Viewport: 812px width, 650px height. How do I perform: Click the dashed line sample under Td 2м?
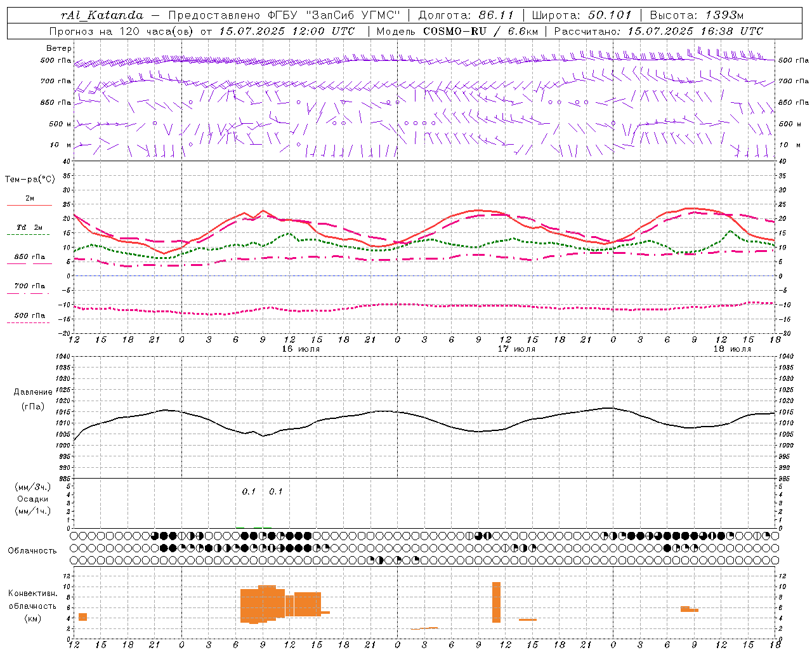pyautogui.click(x=28, y=234)
